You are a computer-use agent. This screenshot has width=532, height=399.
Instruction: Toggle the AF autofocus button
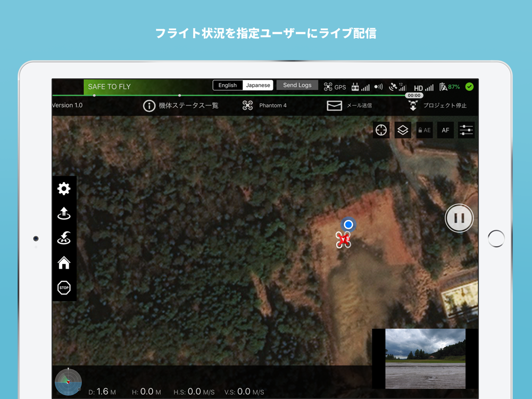[x=445, y=130]
